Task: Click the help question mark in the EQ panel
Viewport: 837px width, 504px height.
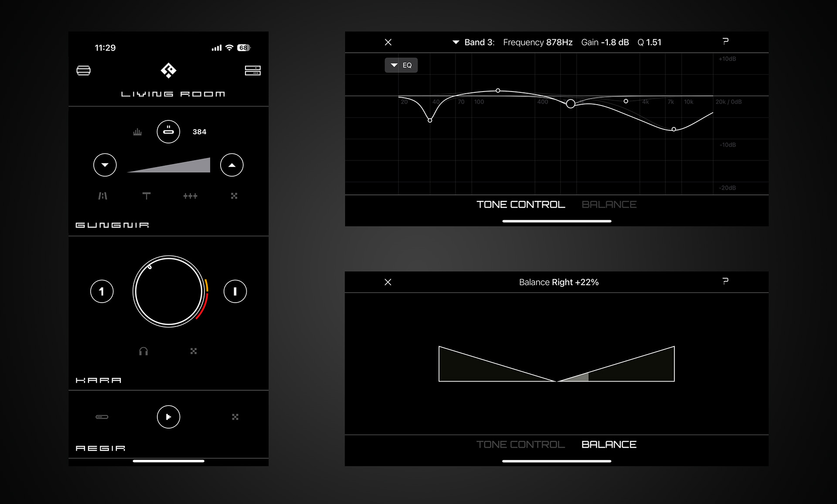Action: point(725,41)
